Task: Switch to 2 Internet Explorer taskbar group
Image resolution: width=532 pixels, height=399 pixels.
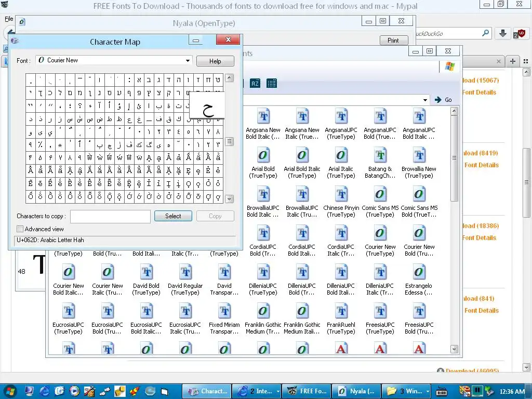Action: click(x=257, y=391)
